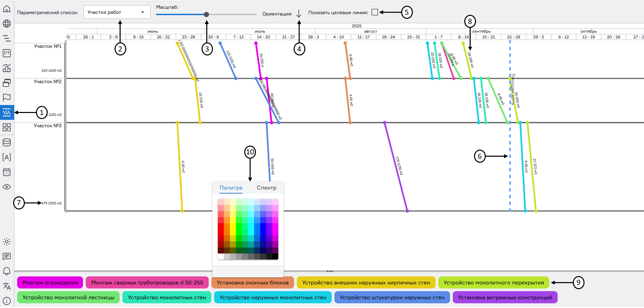Click the 'Монтаж ограждения' legend button
The image size is (644, 308).
[50, 283]
